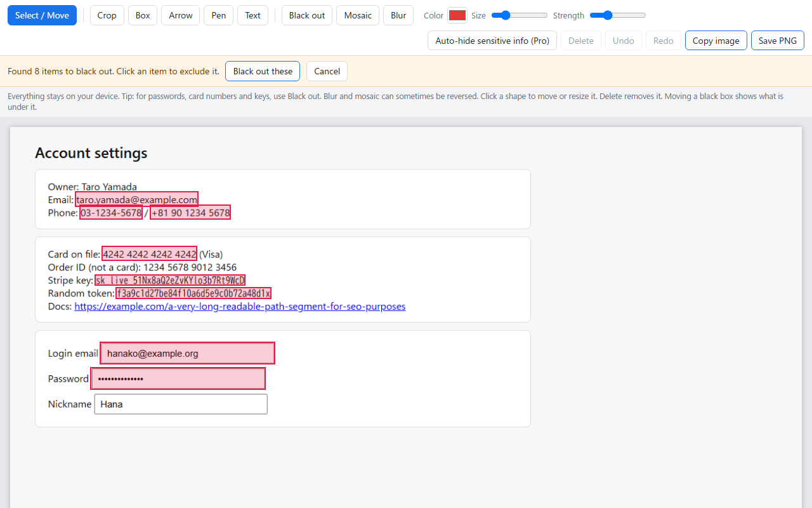Image resolution: width=812 pixels, height=508 pixels.
Task: Click Auto-hide sensitive info (Pro)
Action: coord(492,41)
